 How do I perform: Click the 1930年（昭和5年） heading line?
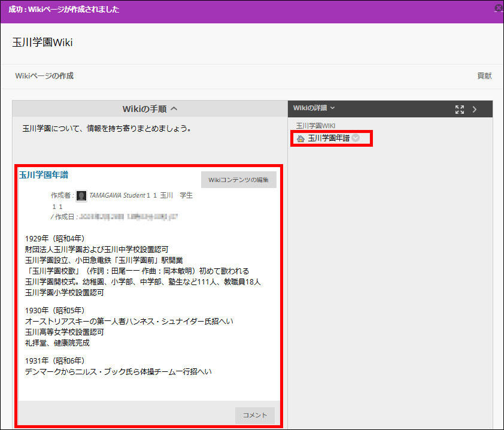tap(54, 311)
